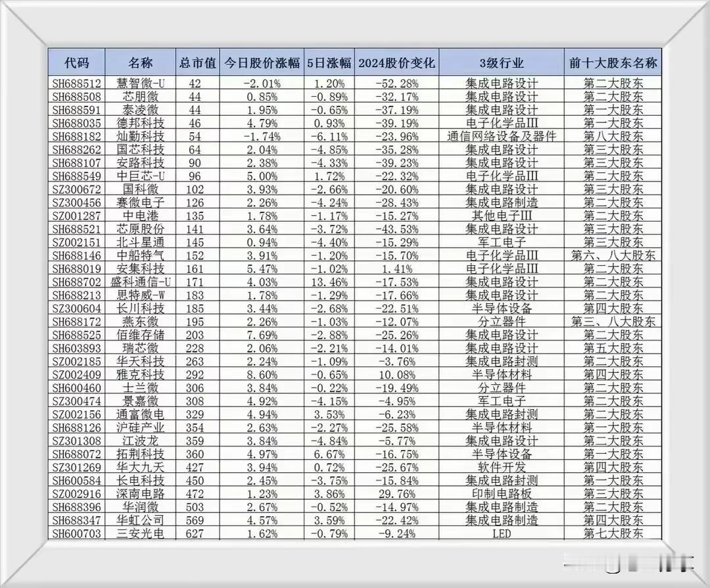Click the 代码 column header
710x588 pixels.
[76, 62]
